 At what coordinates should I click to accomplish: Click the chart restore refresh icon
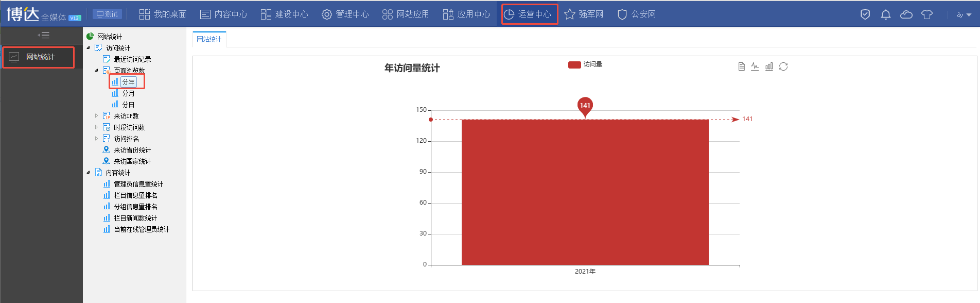click(783, 66)
